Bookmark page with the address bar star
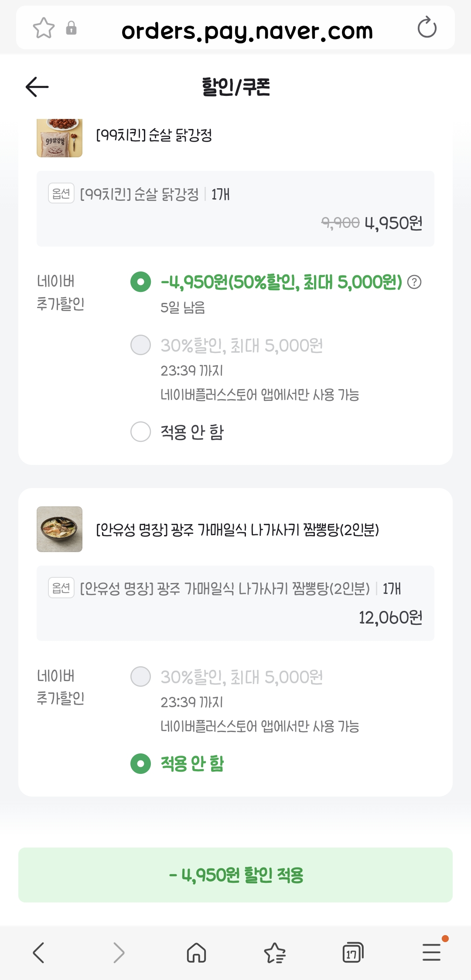 point(44,28)
